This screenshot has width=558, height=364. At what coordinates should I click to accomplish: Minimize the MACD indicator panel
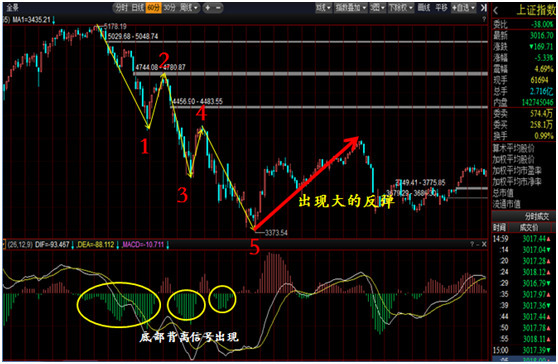click(478, 244)
